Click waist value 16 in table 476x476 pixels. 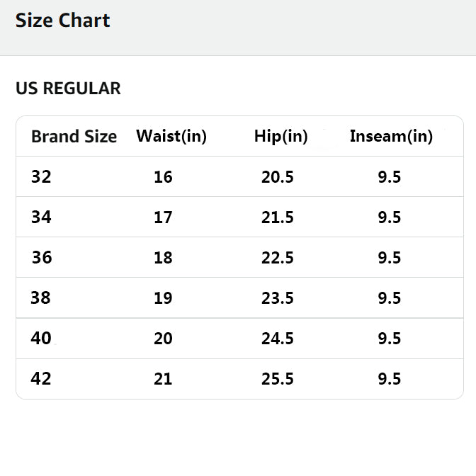click(x=163, y=177)
